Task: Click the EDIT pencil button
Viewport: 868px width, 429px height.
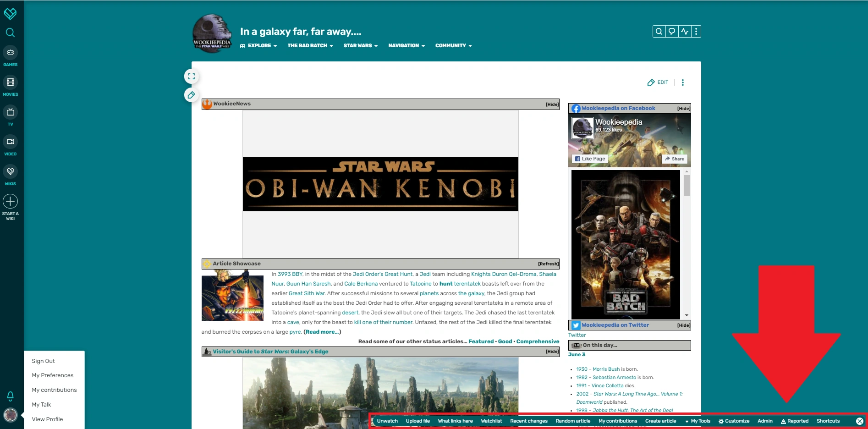Action: coord(658,82)
